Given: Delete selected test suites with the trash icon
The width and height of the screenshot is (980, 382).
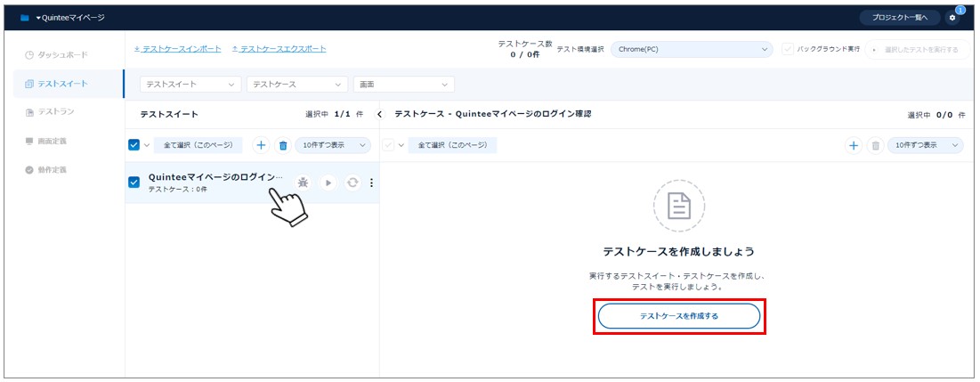Looking at the screenshot, I should click(x=283, y=145).
